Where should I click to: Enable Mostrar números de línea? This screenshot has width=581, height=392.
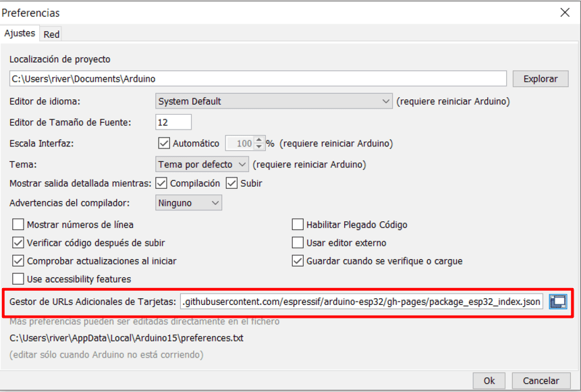18,225
